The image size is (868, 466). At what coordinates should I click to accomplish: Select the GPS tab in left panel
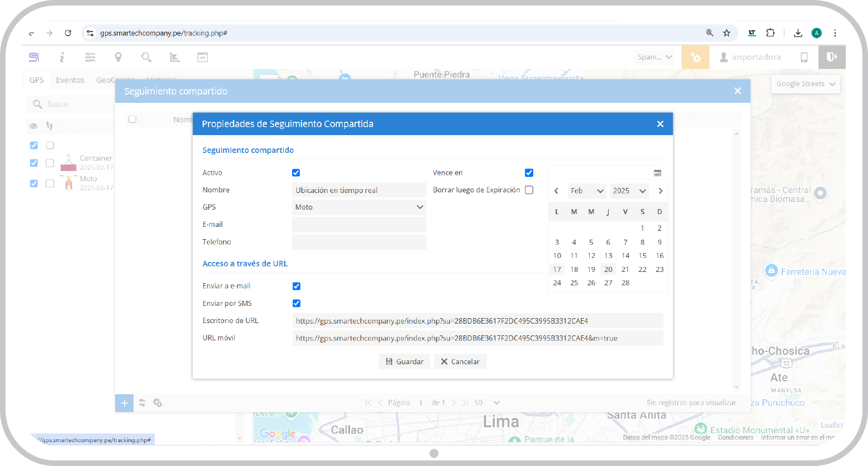point(37,80)
